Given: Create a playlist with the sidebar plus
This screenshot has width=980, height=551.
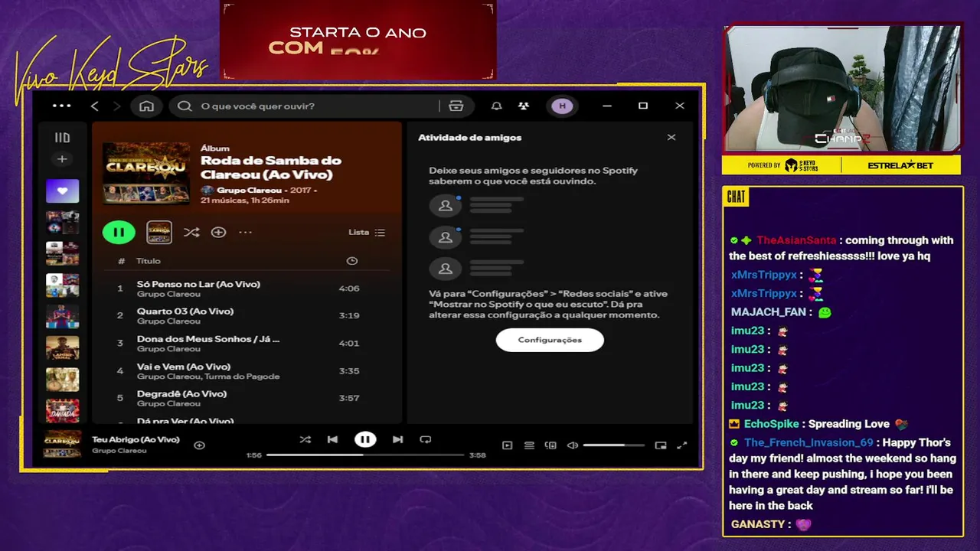Looking at the screenshot, I should point(62,159).
